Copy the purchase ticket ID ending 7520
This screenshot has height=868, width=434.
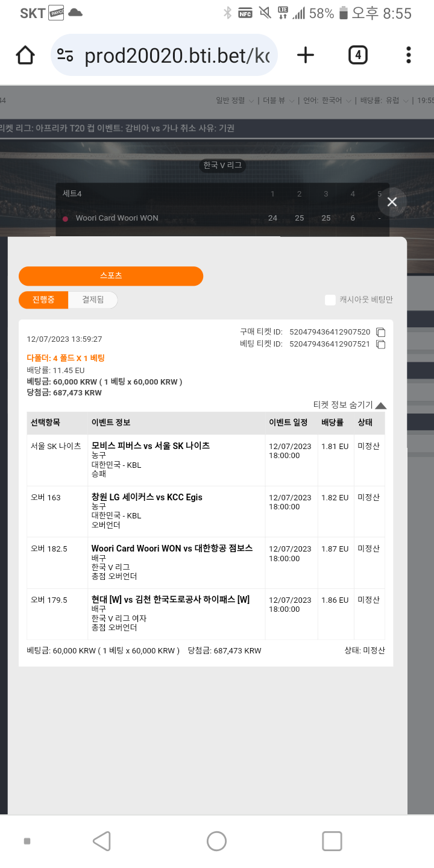pyautogui.click(x=380, y=332)
